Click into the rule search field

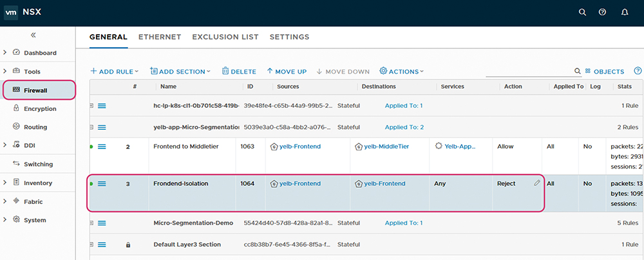pyautogui.click(x=529, y=72)
